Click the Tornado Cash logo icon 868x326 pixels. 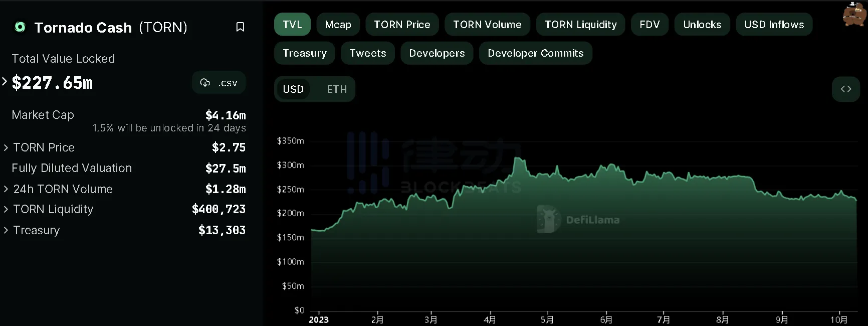pyautogui.click(x=20, y=27)
